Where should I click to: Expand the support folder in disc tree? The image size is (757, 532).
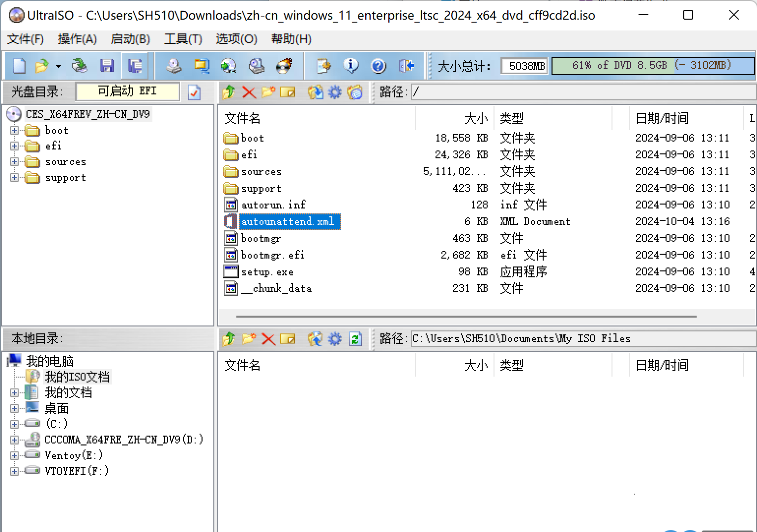click(14, 177)
